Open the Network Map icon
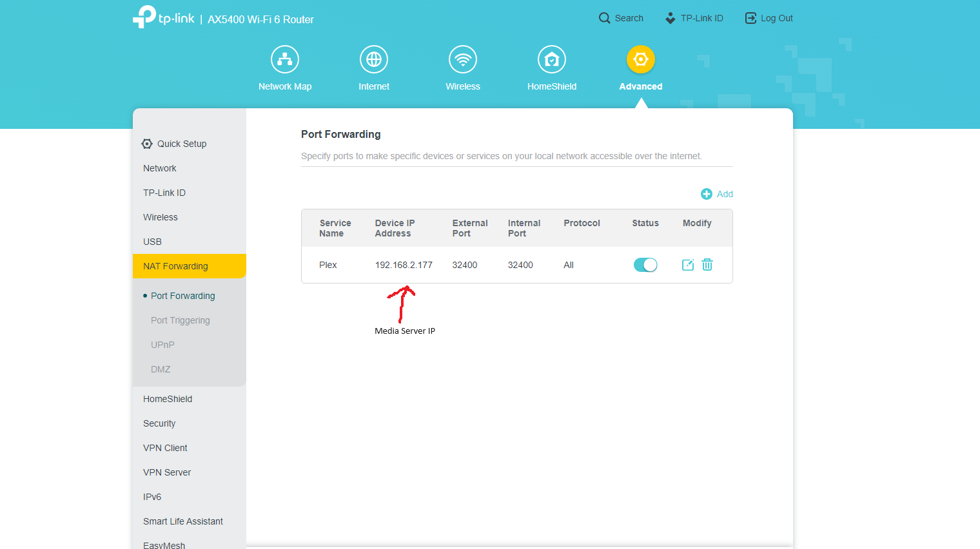The height and width of the screenshot is (549, 980). coord(285,59)
